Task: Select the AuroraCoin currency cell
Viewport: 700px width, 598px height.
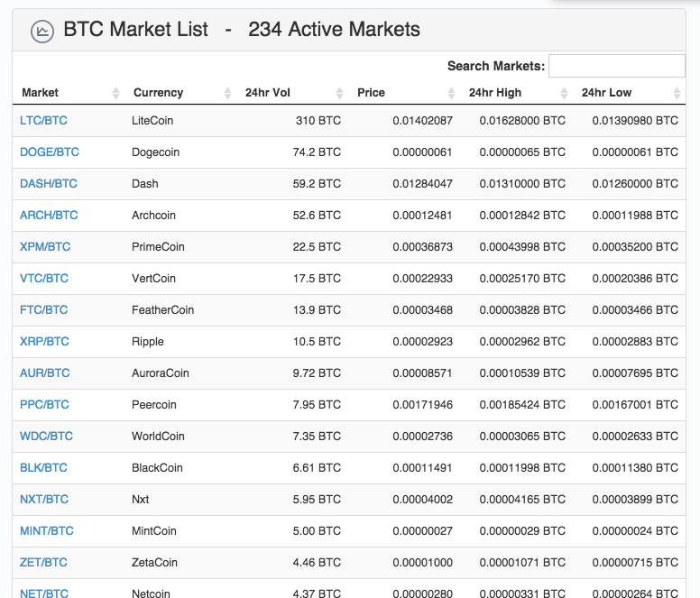Action: click(161, 373)
